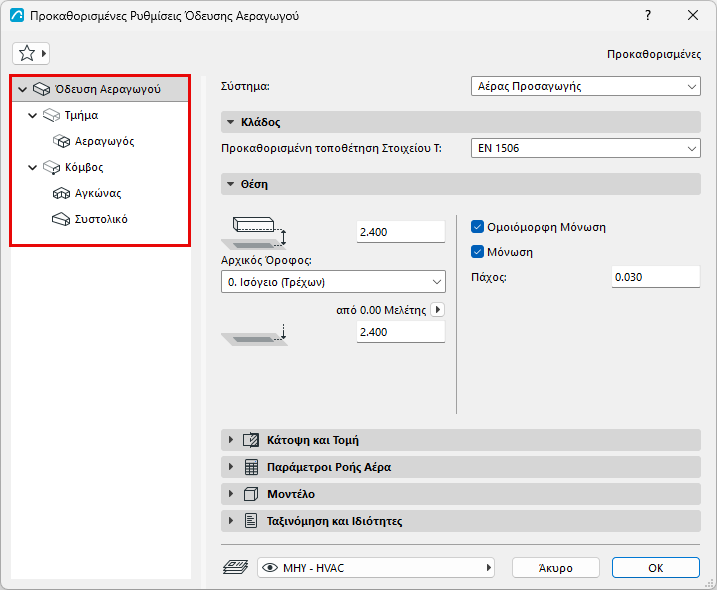Collapse the Κόμβος tree node chevron
This screenshot has height=590, width=717.
[x=32, y=167]
